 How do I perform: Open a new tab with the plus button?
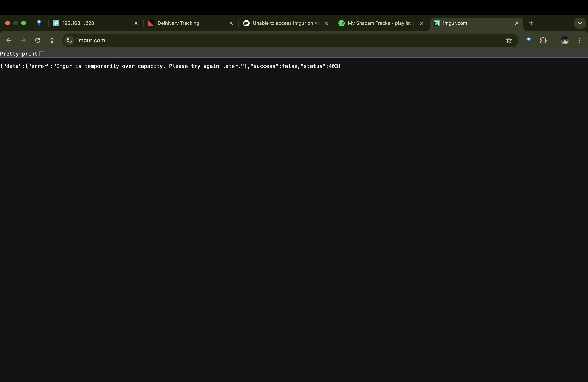[531, 23]
